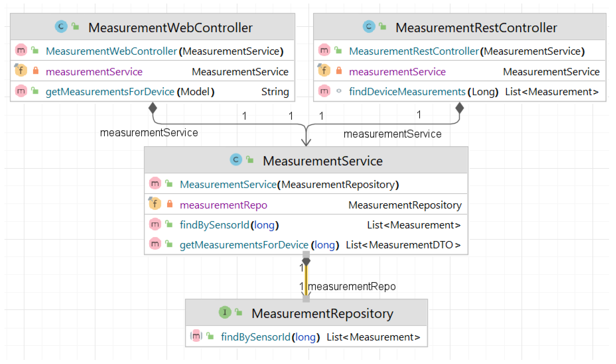Click the method icon beside findDeviceMeasurements

324,91
